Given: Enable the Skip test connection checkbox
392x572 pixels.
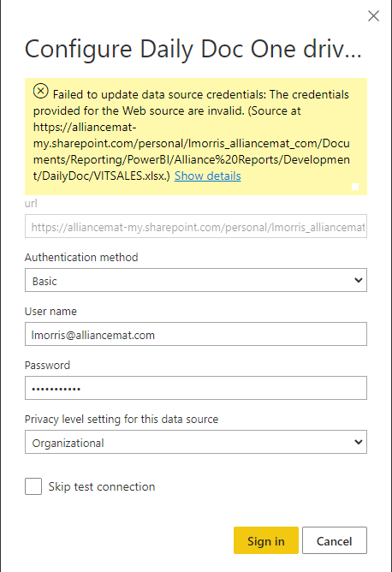Looking at the screenshot, I should pyautogui.click(x=33, y=486).
